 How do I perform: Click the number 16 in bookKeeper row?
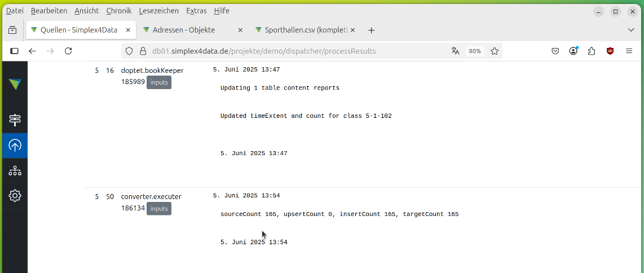click(109, 70)
